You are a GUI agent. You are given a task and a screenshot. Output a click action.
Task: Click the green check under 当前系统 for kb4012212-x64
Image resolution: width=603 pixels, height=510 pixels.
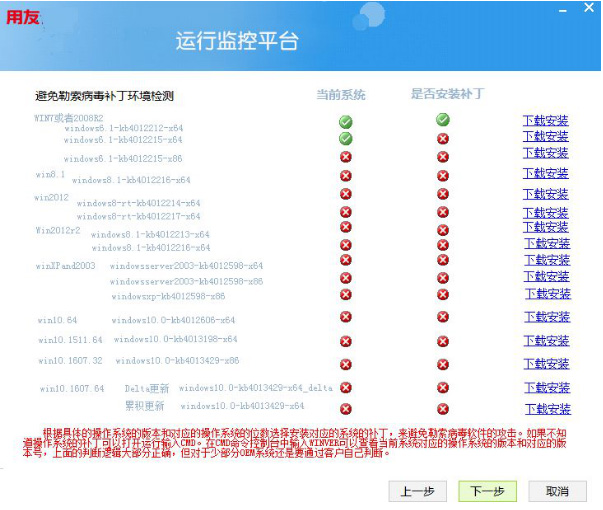click(346, 121)
